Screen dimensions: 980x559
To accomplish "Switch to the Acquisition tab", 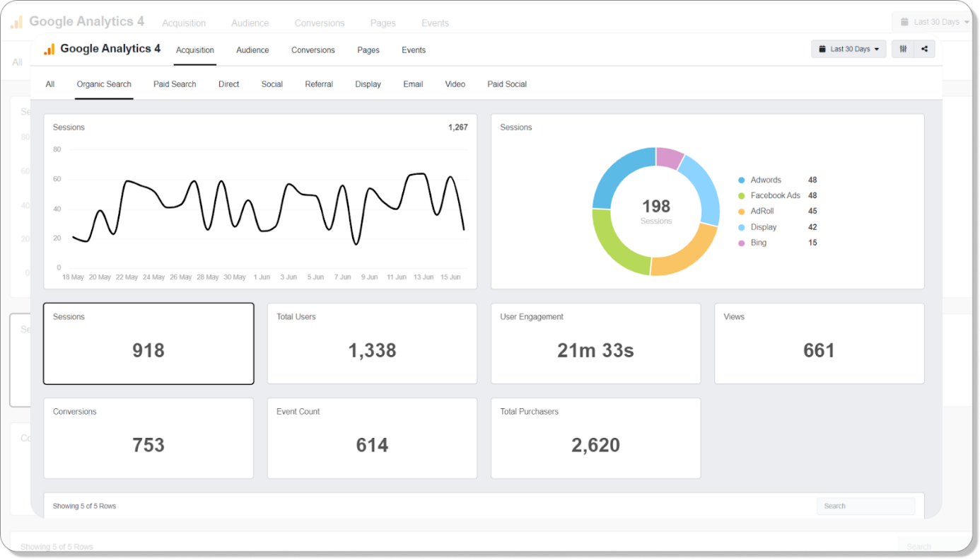I will 195,50.
